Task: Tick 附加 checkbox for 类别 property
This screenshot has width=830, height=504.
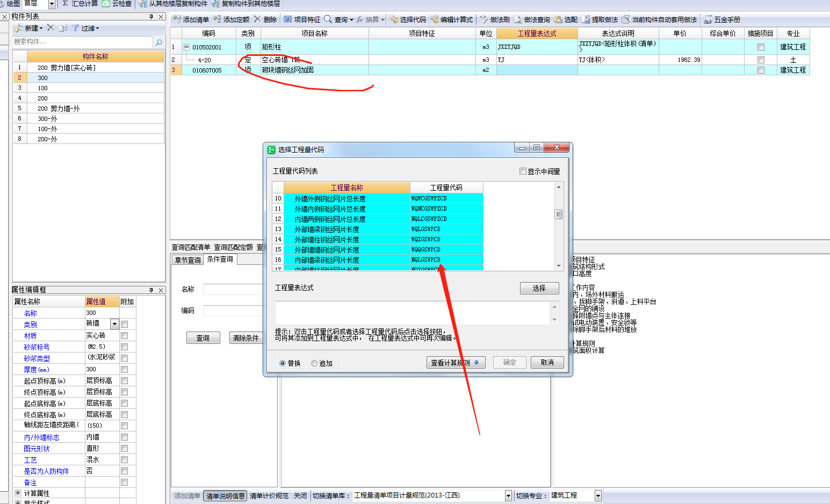Action: click(125, 324)
